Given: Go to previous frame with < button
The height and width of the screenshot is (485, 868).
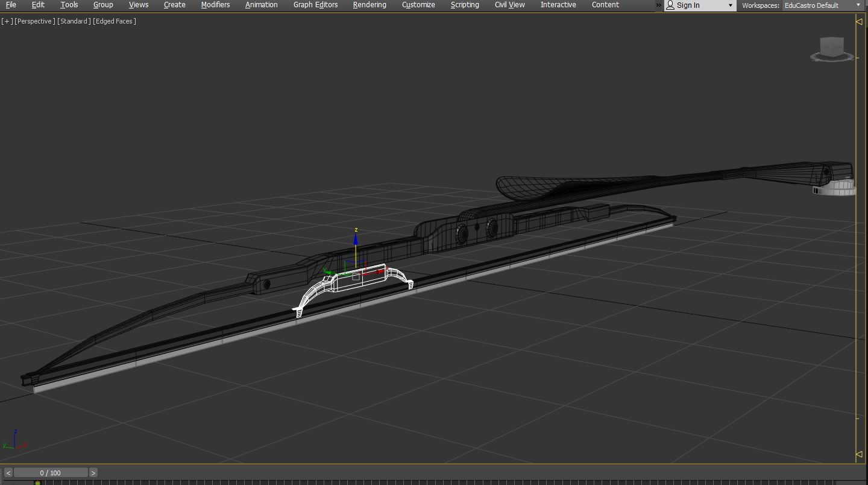Looking at the screenshot, I should pos(8,473).
